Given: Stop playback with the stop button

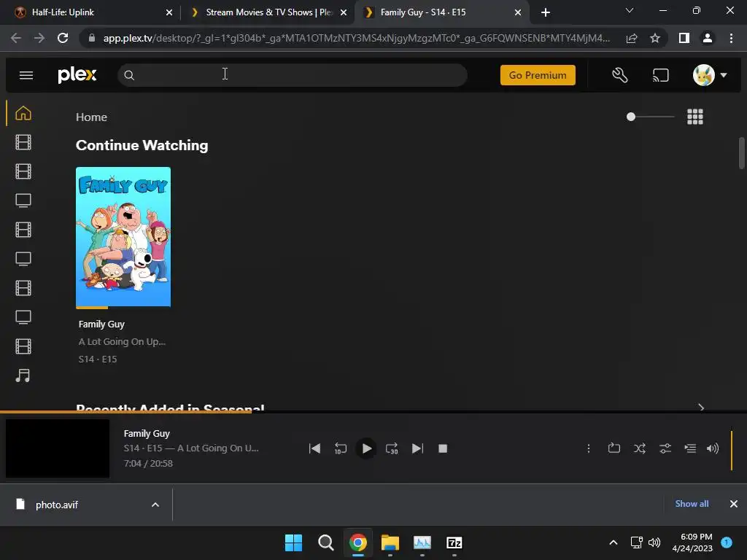Looking at the screenshot, I should (x=443, y=448).
